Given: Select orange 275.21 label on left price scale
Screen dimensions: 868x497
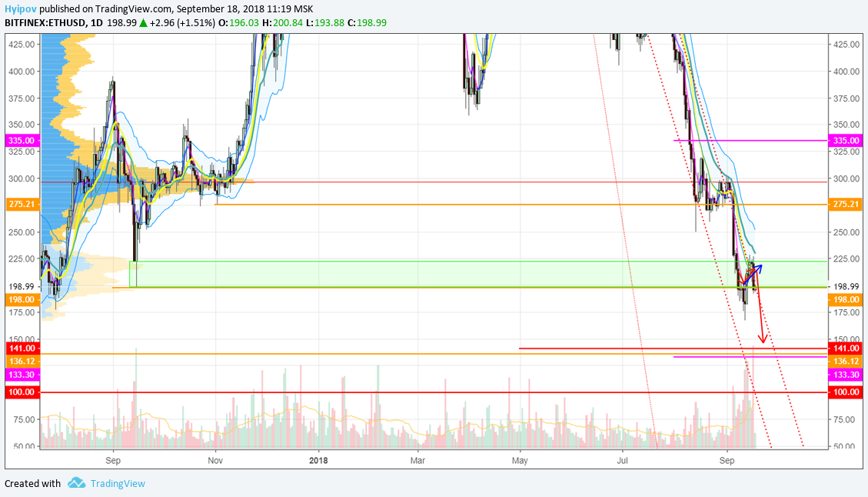Looking at the screenshot, I should (22, 205).
